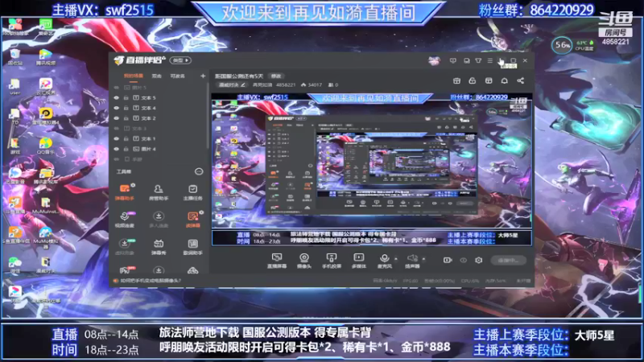The width and height of the screenshot is (644, 362).
Task: Toggle lock on the 图片 4 layer
Action: coord(126,149)
